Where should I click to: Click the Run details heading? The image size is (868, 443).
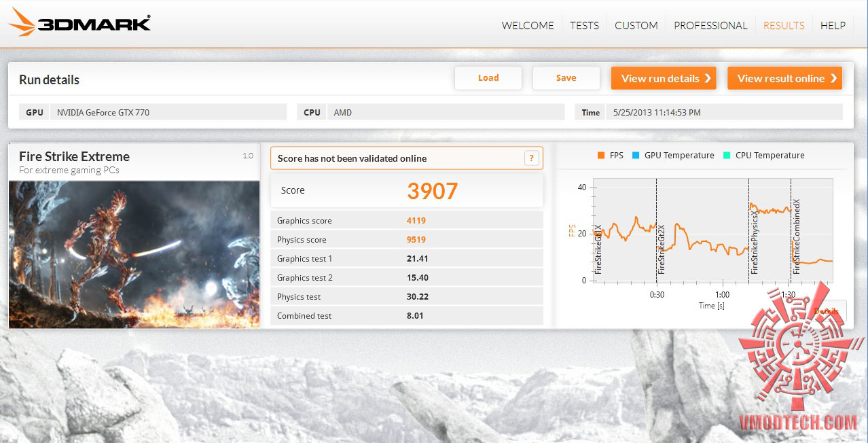(x=49, y=79)
